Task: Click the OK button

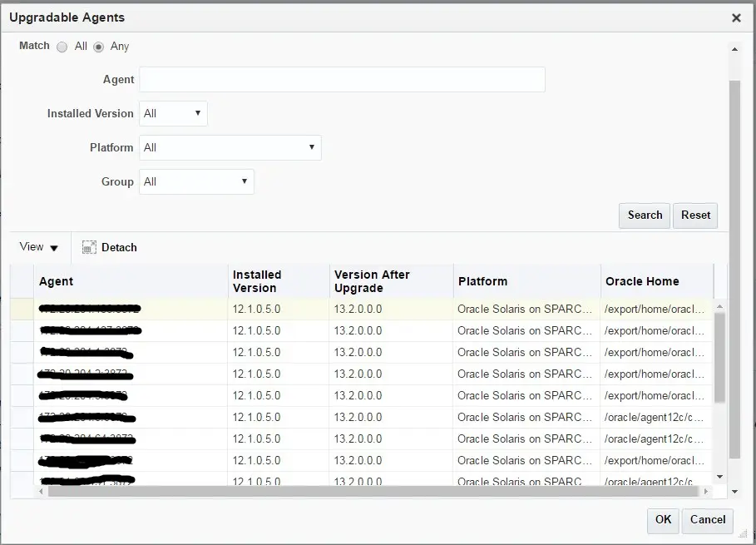Action: click(x=663, y=520)
